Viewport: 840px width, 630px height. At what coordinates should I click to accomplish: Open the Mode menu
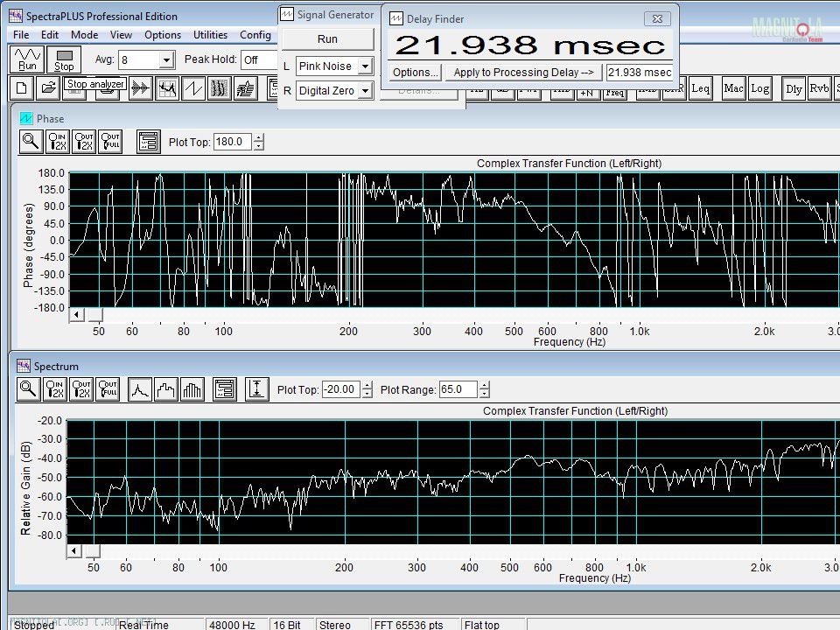point(84,35)
